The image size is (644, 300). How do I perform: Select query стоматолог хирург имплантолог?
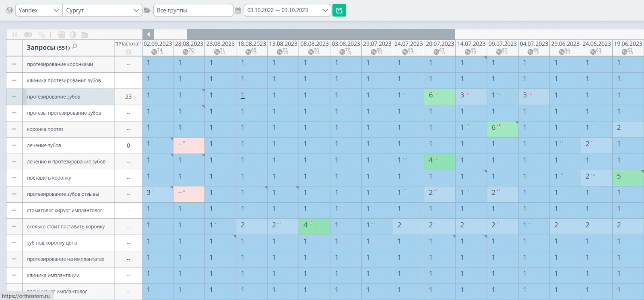(x=64, y=210)
